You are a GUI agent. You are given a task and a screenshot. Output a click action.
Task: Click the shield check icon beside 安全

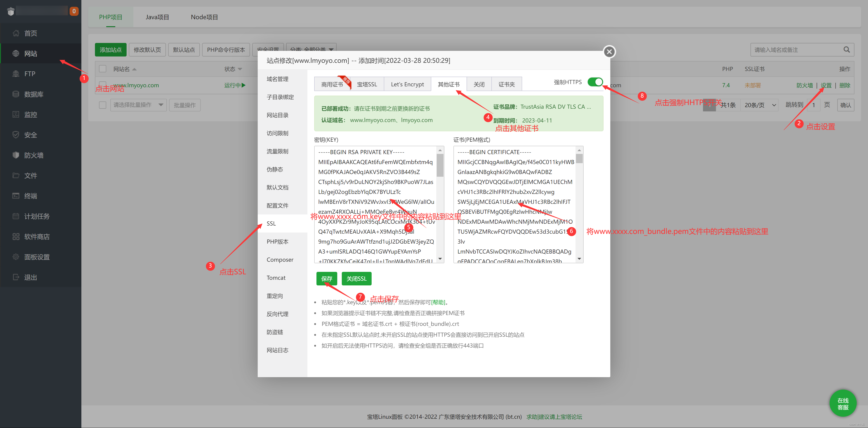click(16, 135)
